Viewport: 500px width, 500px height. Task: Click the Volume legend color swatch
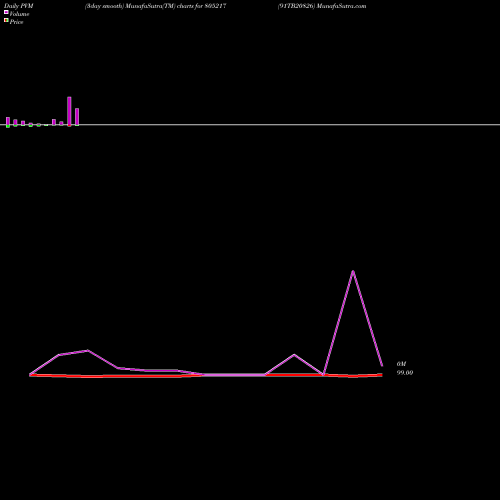pos(6,12)
